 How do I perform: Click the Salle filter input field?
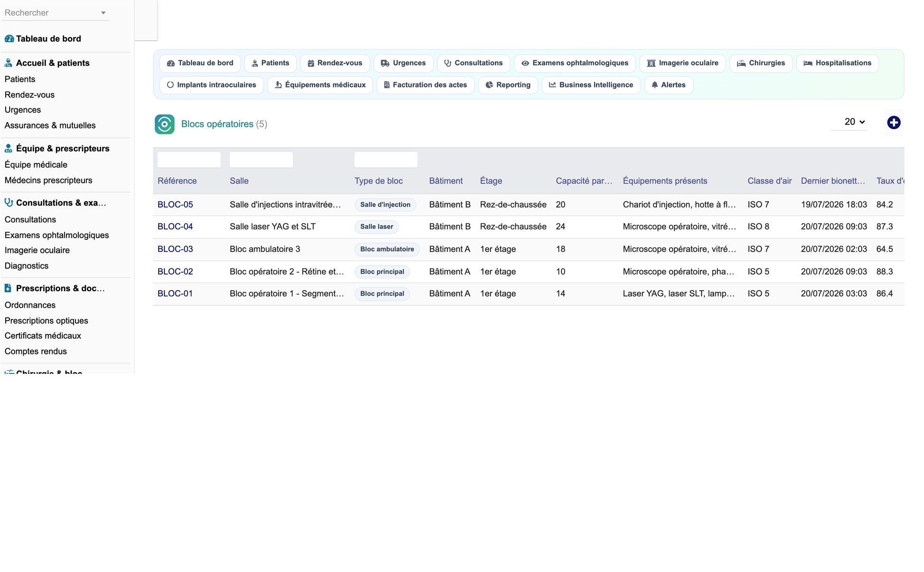click(261, 160)
